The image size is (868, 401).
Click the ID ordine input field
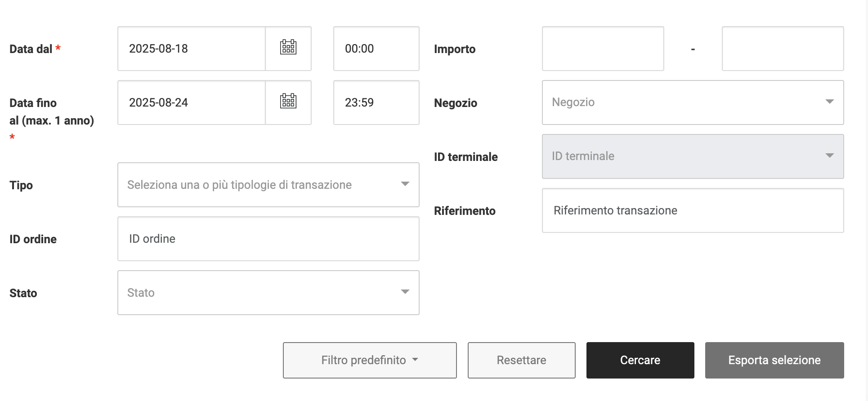(x=268, y=239)
